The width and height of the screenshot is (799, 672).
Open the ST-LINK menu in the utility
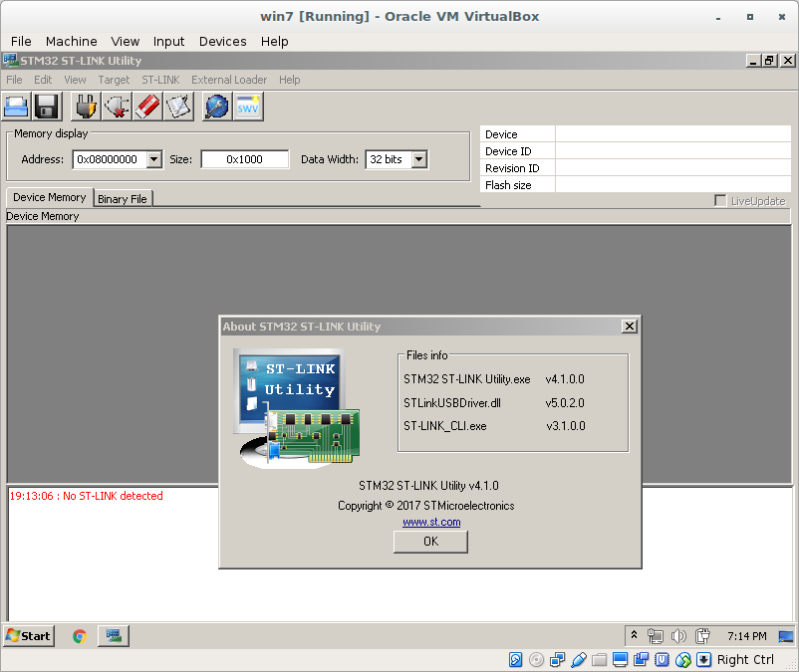pyautogui.click(x=160, y=80)
